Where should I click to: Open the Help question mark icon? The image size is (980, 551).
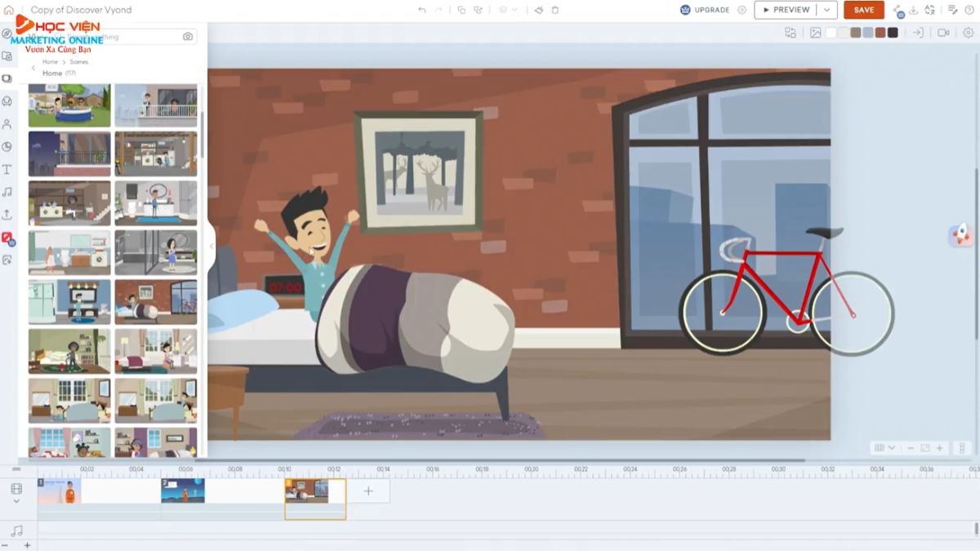969,10
